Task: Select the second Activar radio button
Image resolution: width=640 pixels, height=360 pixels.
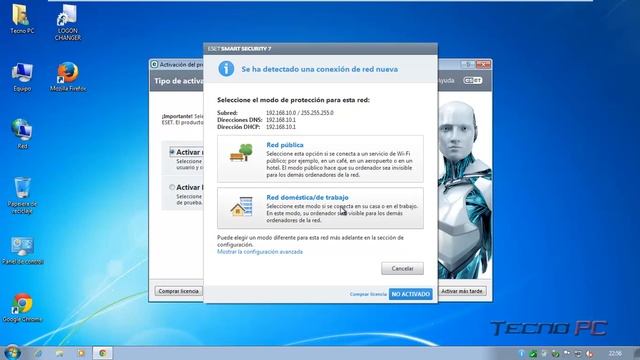Action: pyautogui.click(x=172, y=187)
